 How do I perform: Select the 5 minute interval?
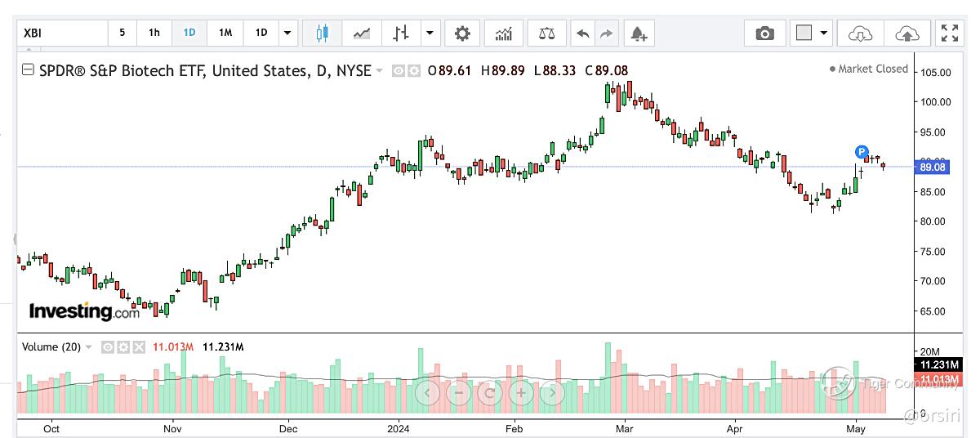pyautogui.click(x=122, y=33)
